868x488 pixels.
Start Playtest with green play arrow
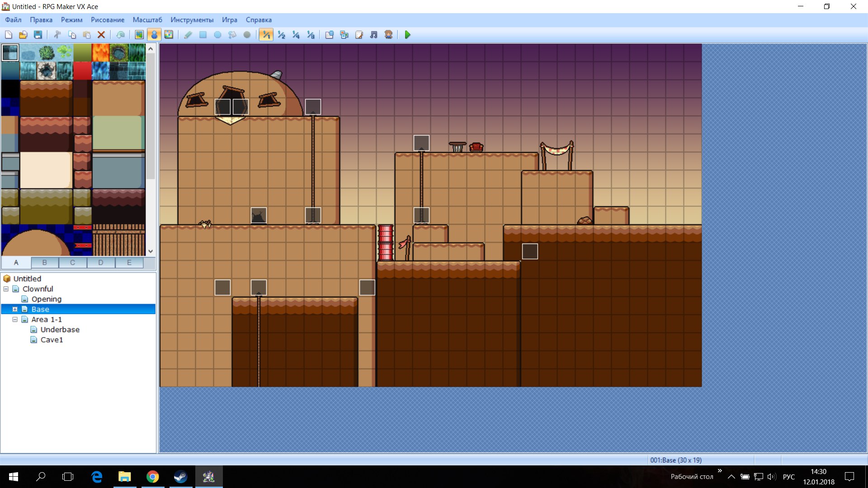(407, 35)
